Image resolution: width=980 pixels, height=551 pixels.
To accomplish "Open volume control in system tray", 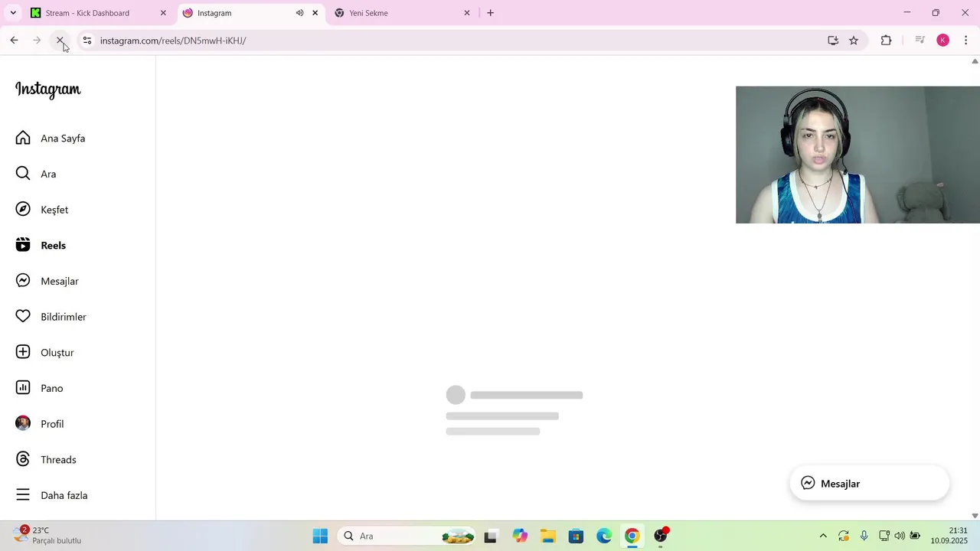I will 900,536.
